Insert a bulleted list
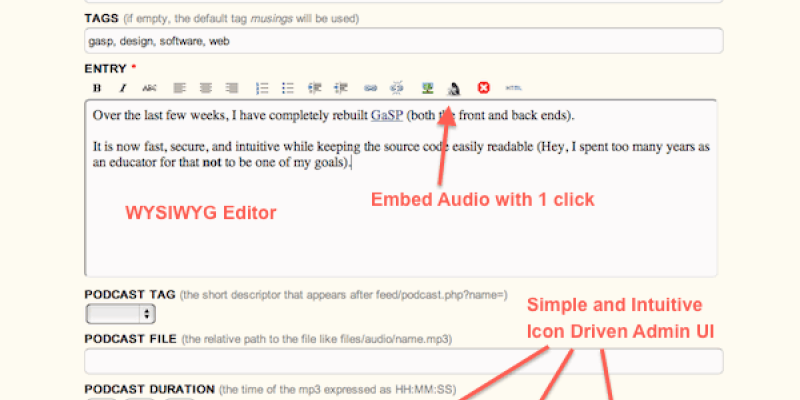The image size is (800, 400). pos(288,88)
